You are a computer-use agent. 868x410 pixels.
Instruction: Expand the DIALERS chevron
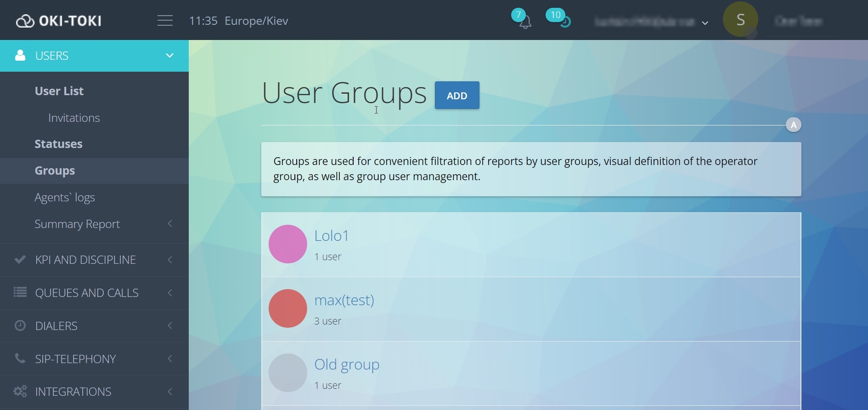click(170, 326)
